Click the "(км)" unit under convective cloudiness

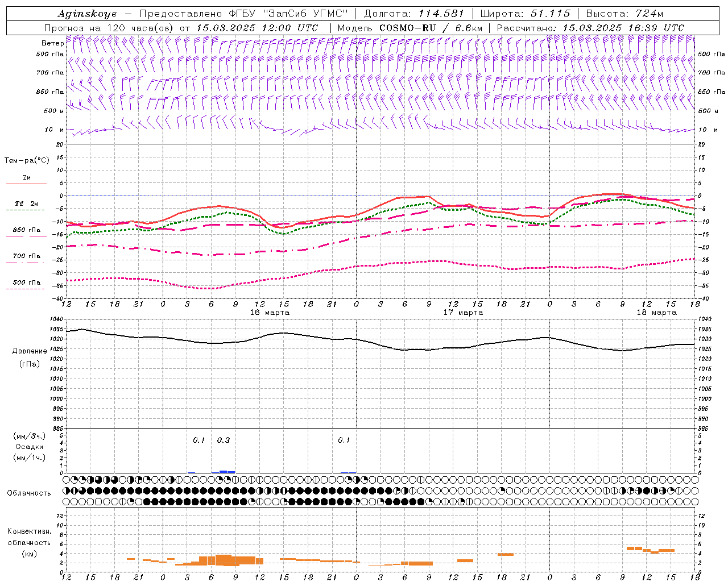(x=29, y=554)
